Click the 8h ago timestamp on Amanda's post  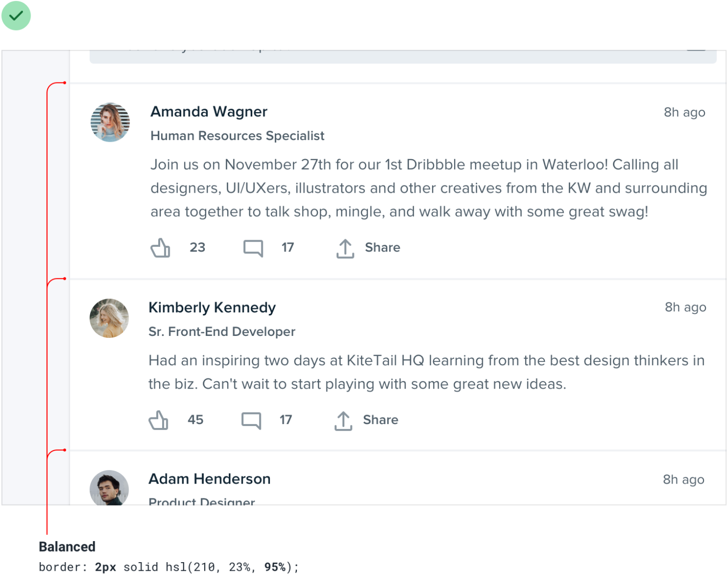[684, 112]
